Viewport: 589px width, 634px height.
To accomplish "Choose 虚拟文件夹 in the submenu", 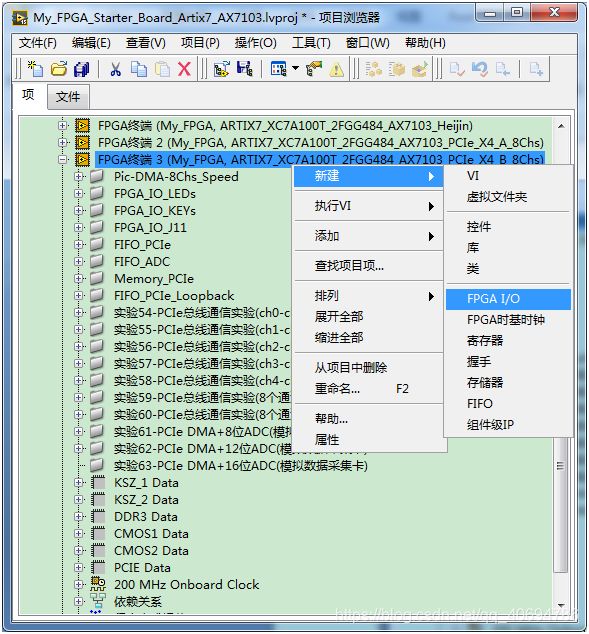I will point(508,197).
